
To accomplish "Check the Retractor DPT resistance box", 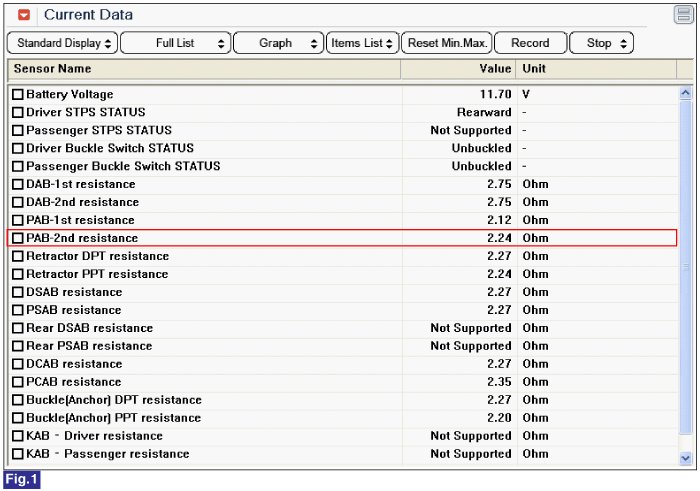I will pyautogui.click(x=18, y=256).
